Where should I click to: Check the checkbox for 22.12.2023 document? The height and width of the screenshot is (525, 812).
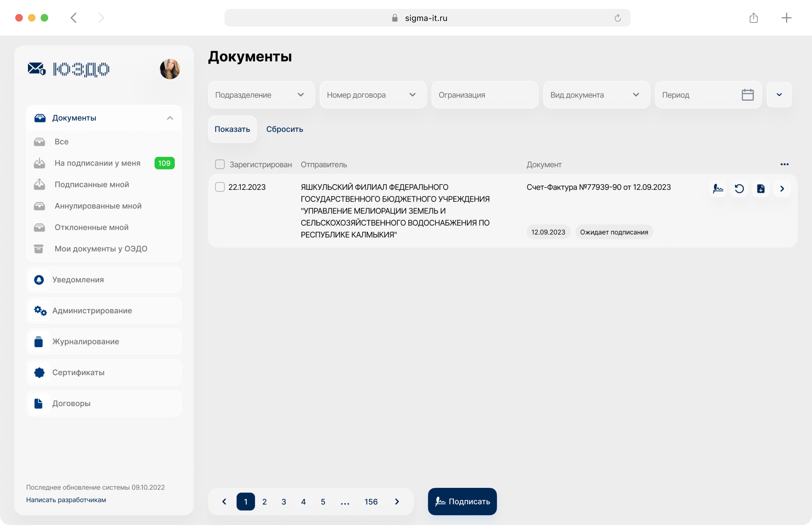[220, 187]
